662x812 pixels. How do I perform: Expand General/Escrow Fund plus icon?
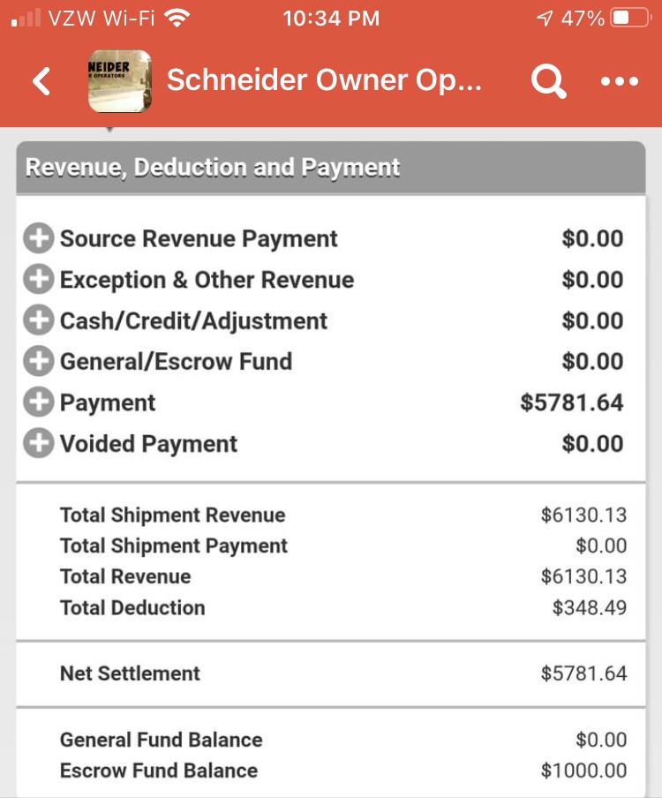click(38, 361)
